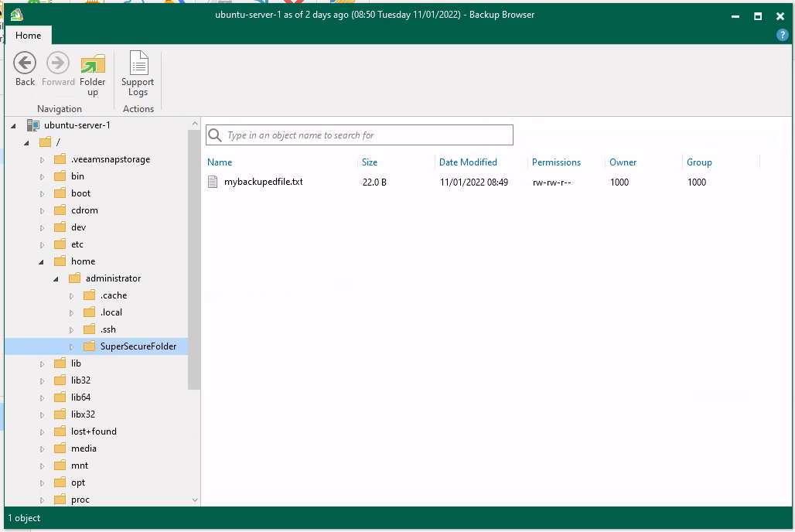This screenshot has width=795, height=532.
Task: Select the bin folder
Action: [x=77, y=176]
